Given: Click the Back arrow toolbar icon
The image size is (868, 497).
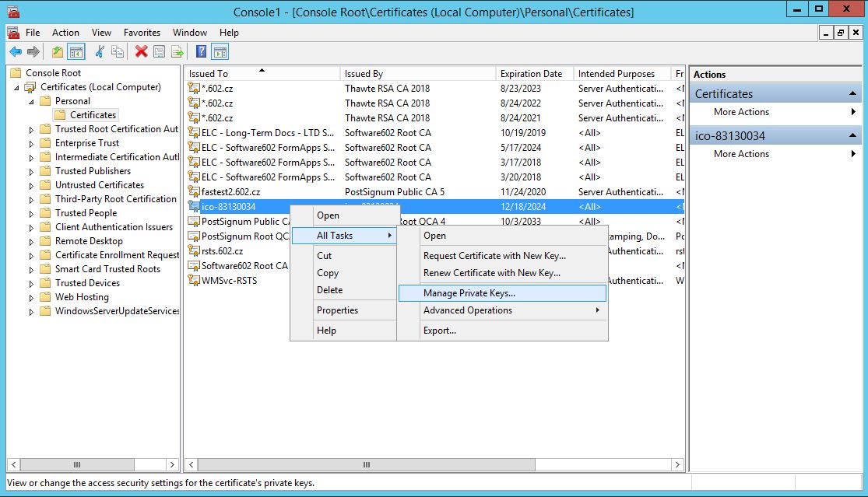Looking at the screenshot, I should click(15, 52).
